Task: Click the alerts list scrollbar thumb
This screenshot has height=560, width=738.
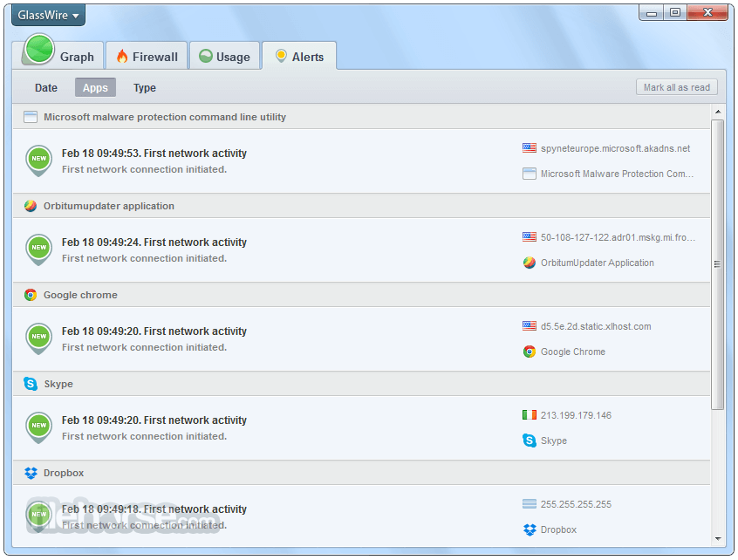Action: 718,264
